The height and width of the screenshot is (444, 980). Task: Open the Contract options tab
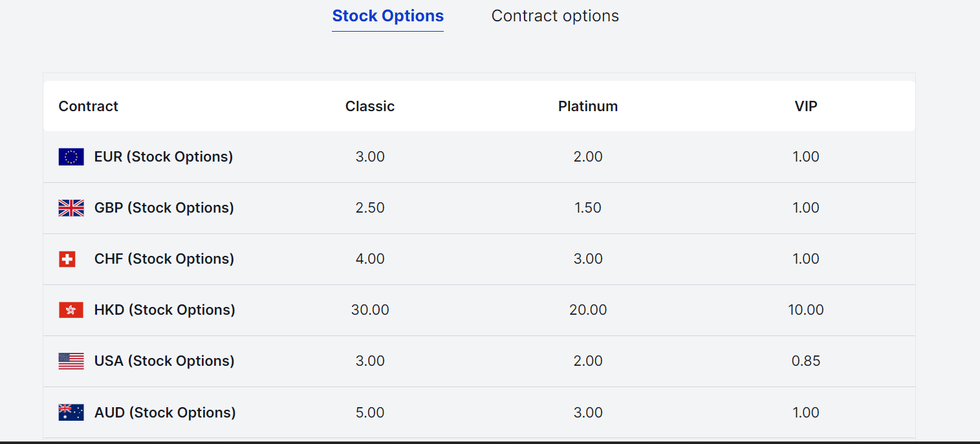555,16
